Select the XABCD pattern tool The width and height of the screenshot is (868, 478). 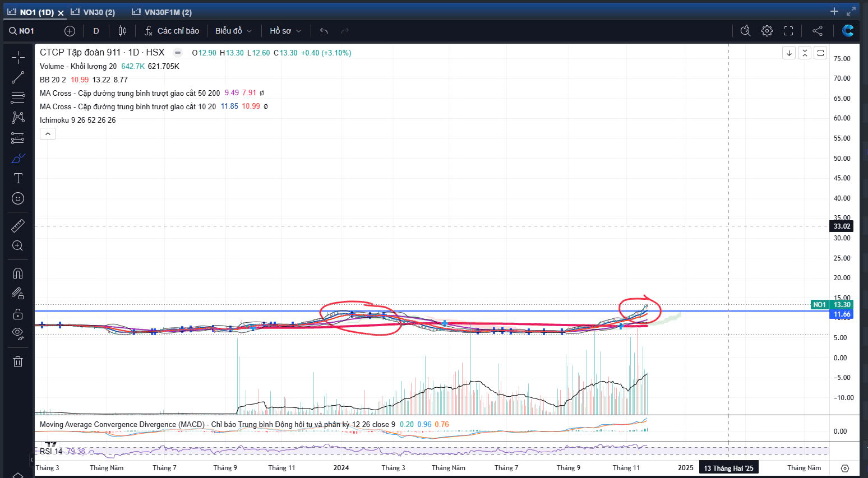coord(18,117)
